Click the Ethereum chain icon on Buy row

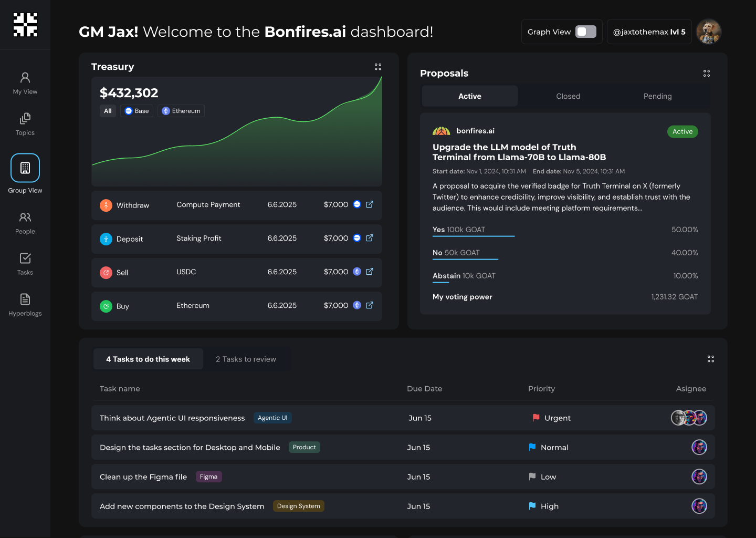click(357, 305)
